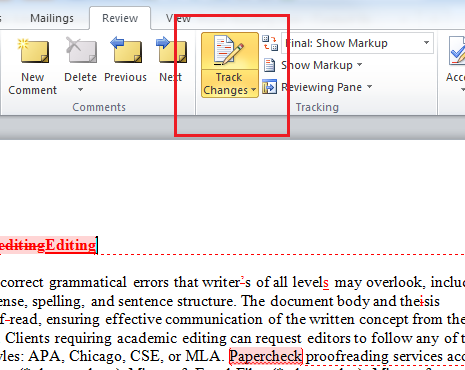465x370 pixels.
Task: Click the Show Markup document icon
Action: (x=269, y=65)
